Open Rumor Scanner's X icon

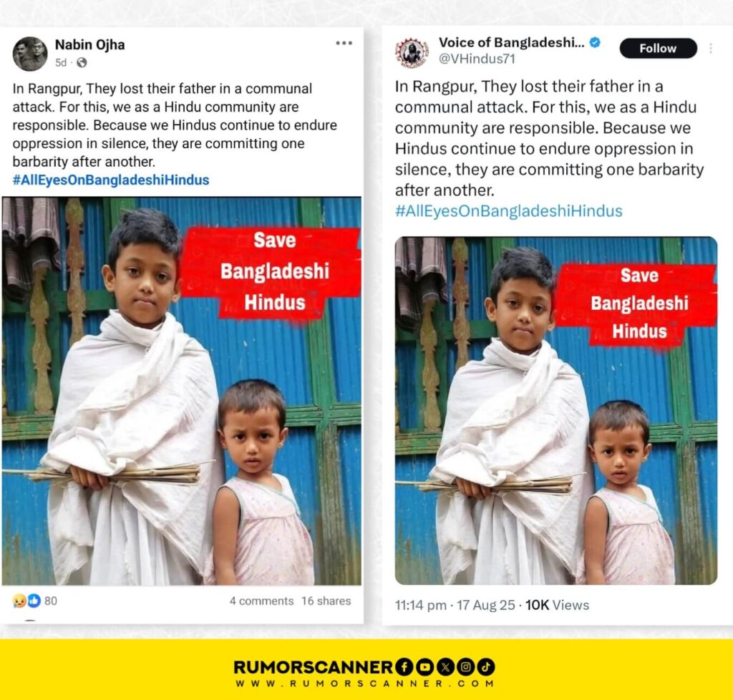click(x=445, y=667)
